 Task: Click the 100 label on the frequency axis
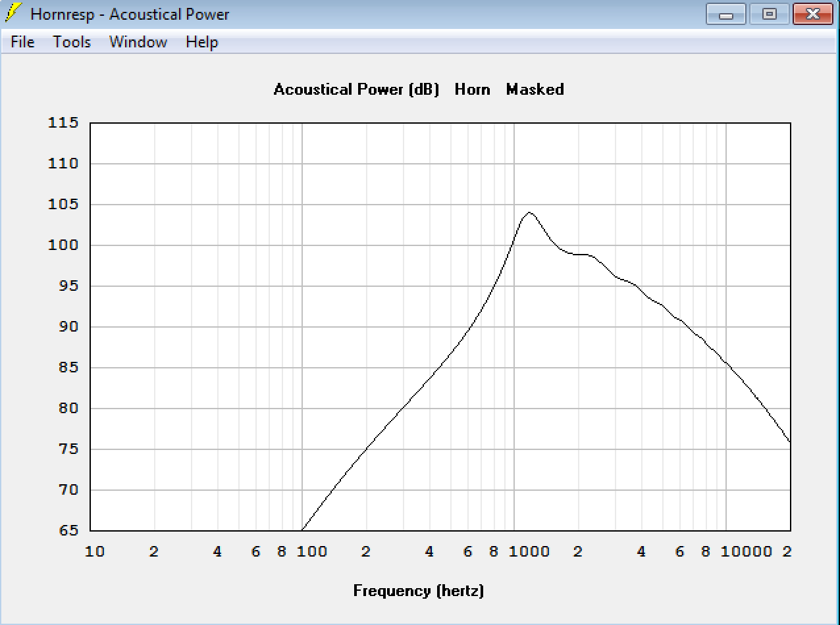click(x=311, y=551)
